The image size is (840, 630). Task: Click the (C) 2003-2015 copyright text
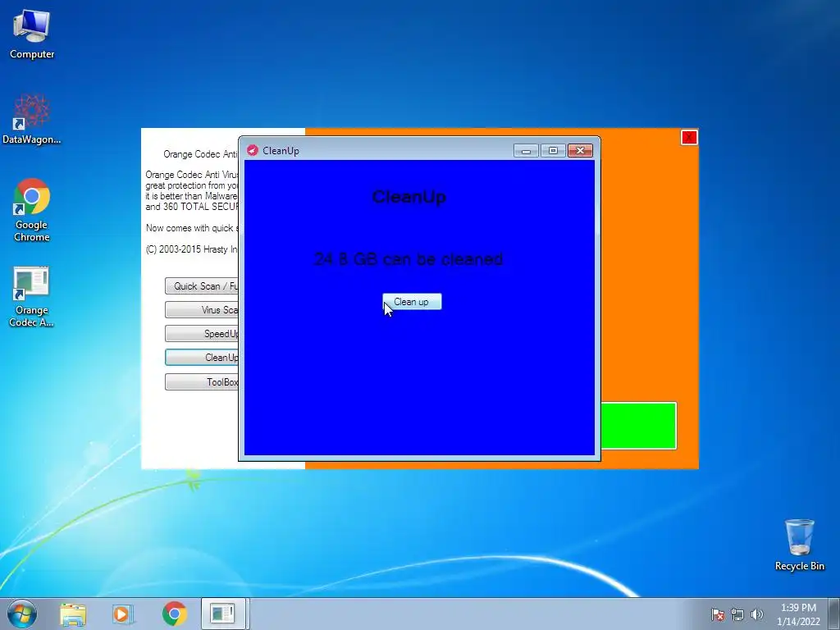tap(192, 249)
